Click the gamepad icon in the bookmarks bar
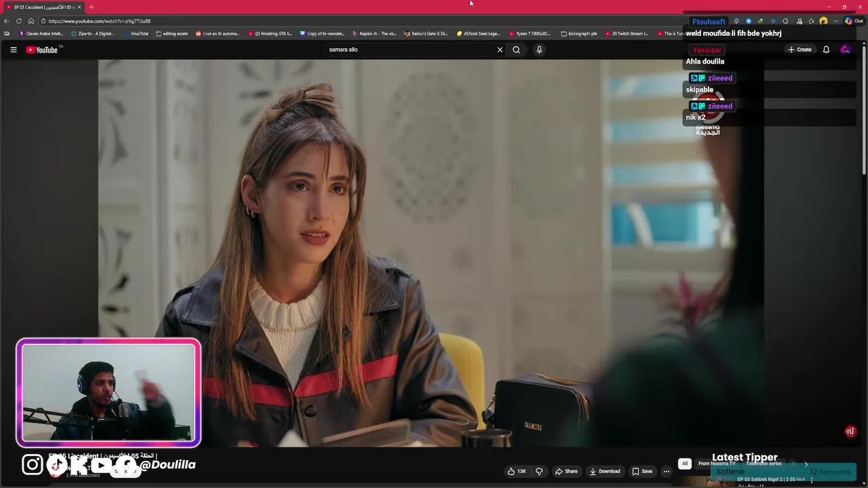 7,33
